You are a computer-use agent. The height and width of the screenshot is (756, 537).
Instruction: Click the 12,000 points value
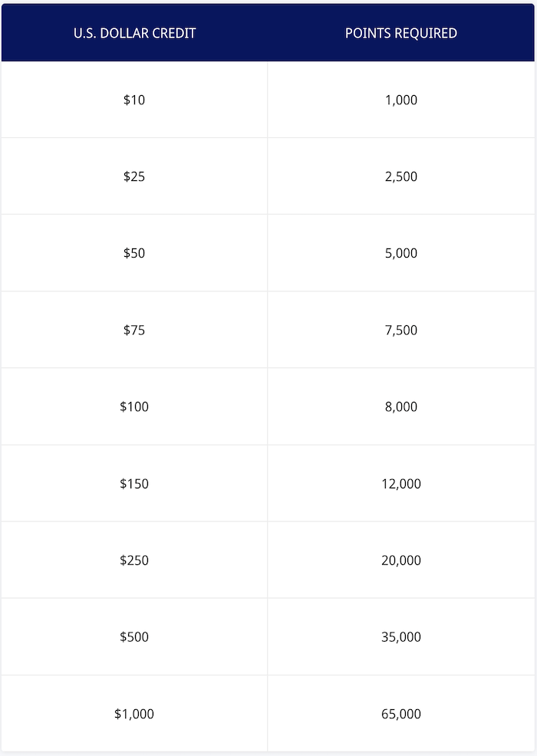[401, 484]
